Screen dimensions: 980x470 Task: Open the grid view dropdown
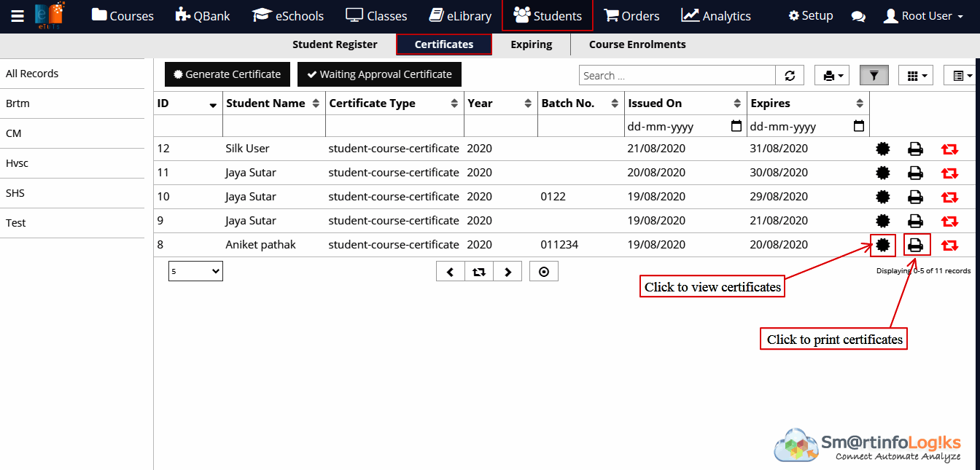(x=916, y=75)
